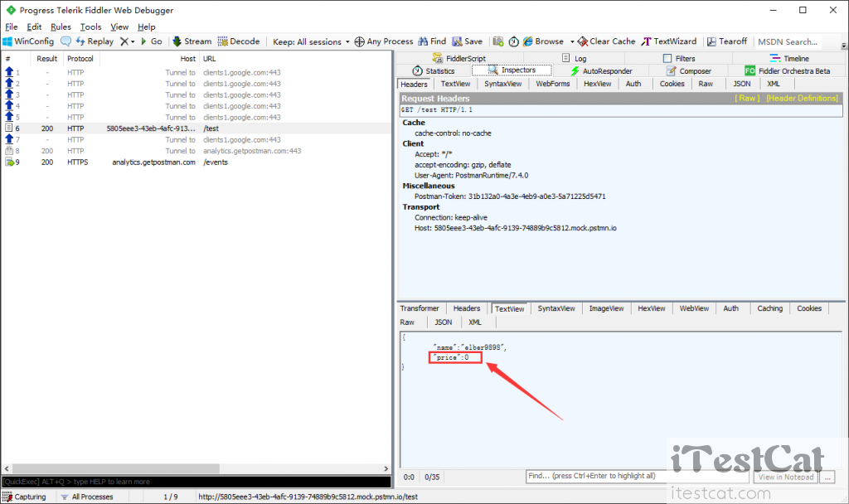The height and width of the screenshot is (504, 849).
Task: Click the Result column header
Action: tap(46, 59)
